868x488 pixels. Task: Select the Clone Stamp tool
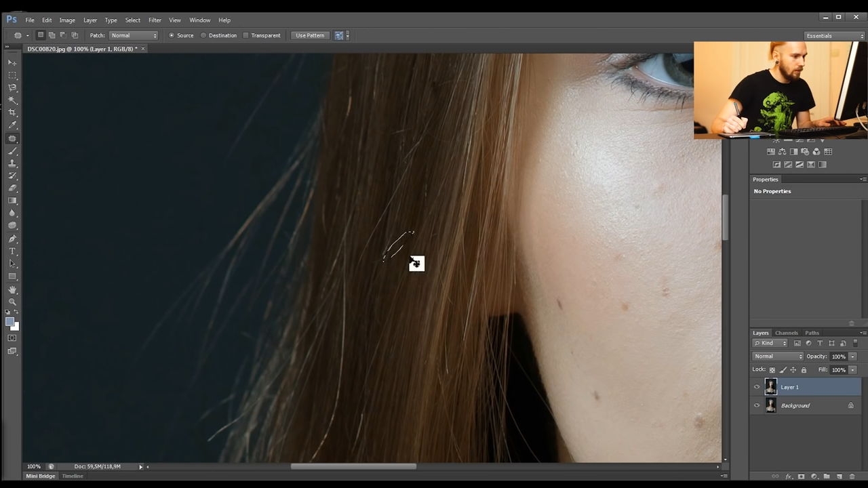12,163
